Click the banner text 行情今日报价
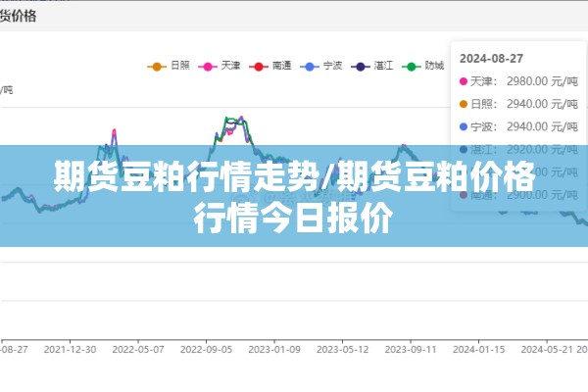Image resolution: width=588 pixels, height=392 pixels. click(294, 219)
